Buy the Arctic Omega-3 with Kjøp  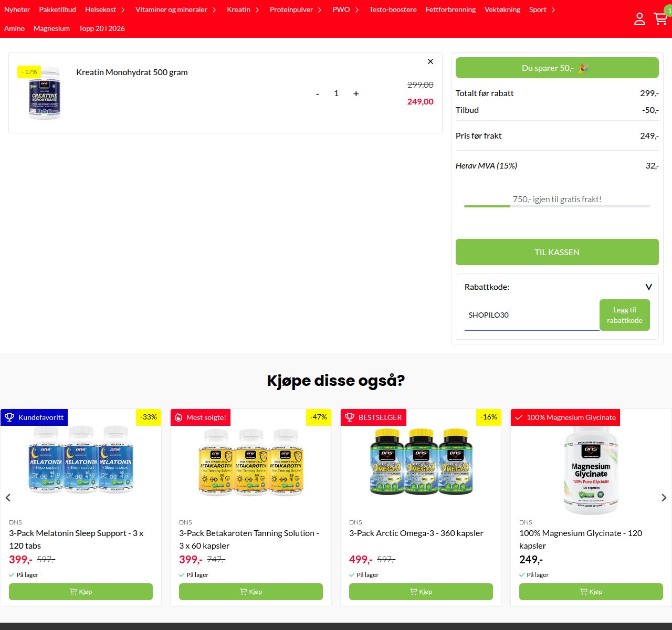[421, 592]
